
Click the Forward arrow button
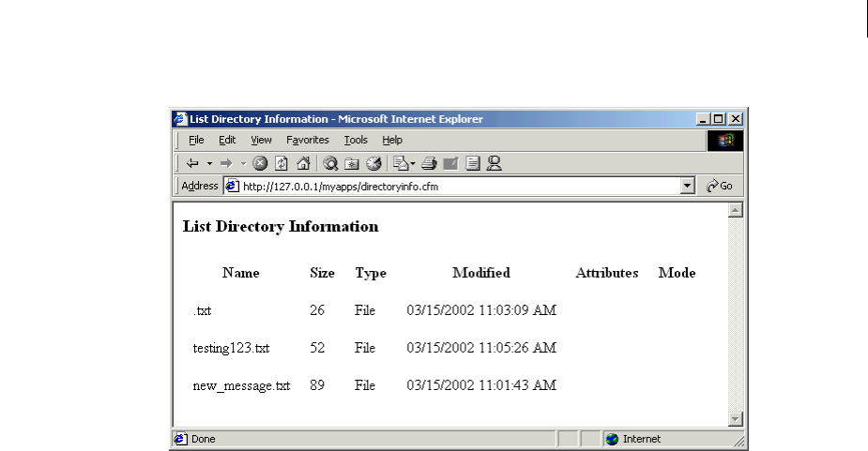pyautogui.click(x=226, y=163)
